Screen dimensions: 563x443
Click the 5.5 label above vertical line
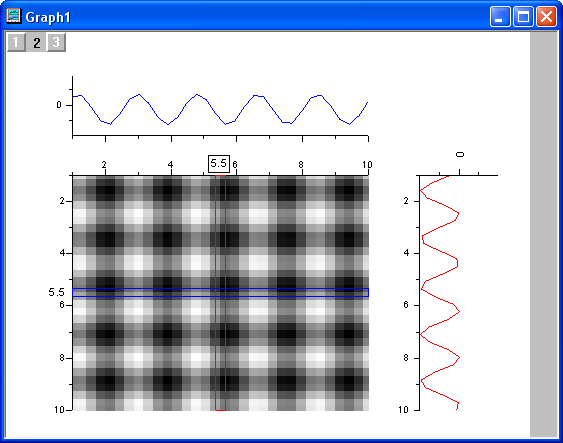(x=219, y=164)
